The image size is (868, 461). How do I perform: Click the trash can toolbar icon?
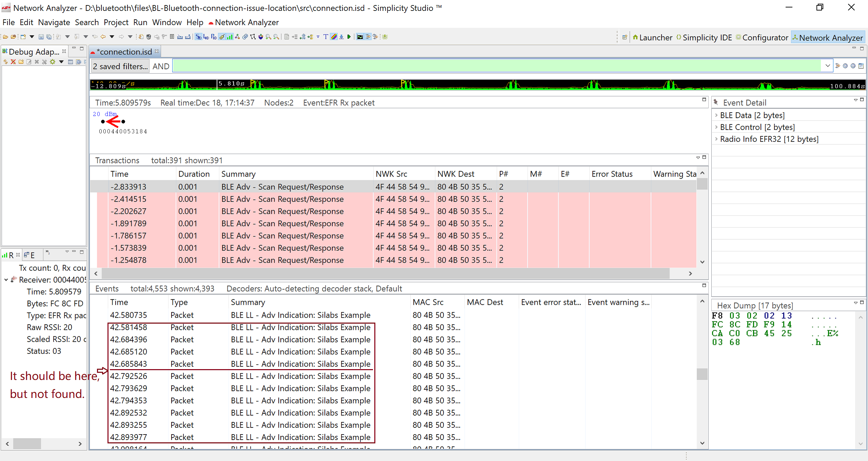(x=149, y=37)
